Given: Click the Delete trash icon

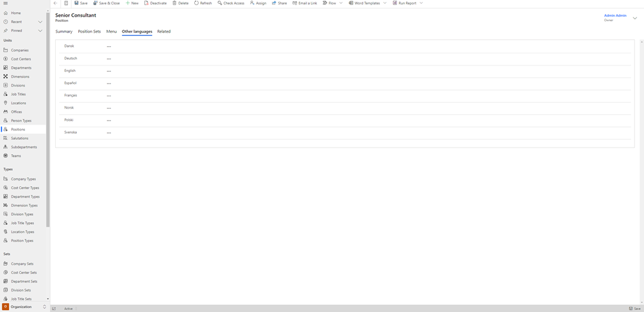Looking at the screenshot, I should [174, 3].
